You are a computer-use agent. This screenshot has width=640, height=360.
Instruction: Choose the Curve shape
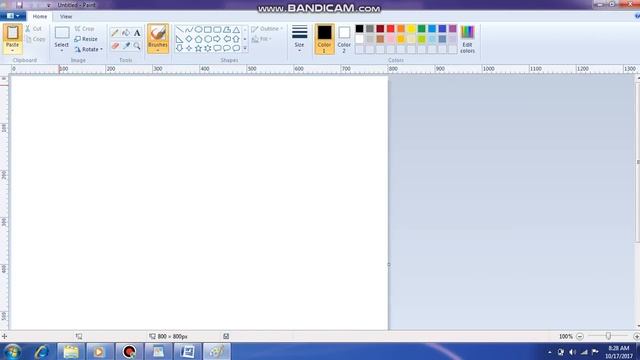pos(189,30)
